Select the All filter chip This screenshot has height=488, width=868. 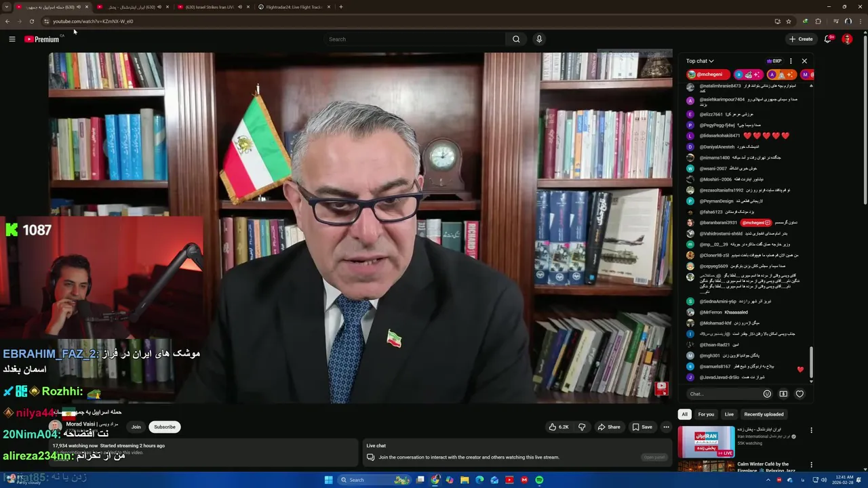(x=684, y=414)
